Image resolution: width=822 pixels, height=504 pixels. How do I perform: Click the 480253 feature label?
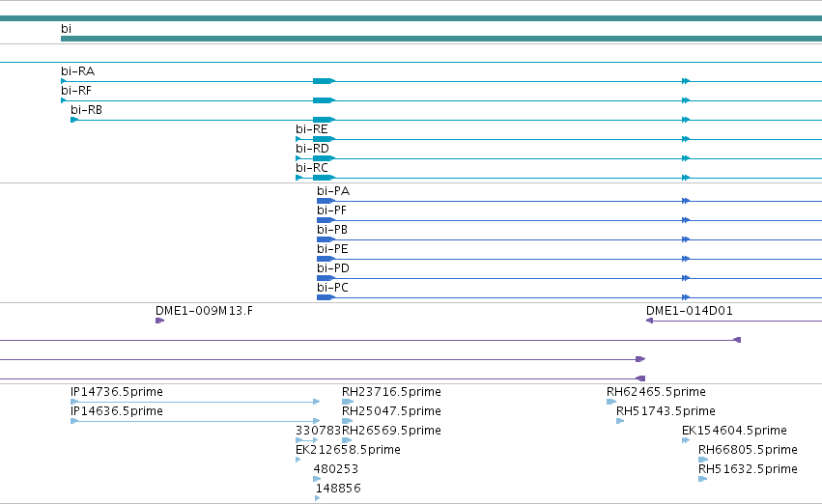[335, 470]
